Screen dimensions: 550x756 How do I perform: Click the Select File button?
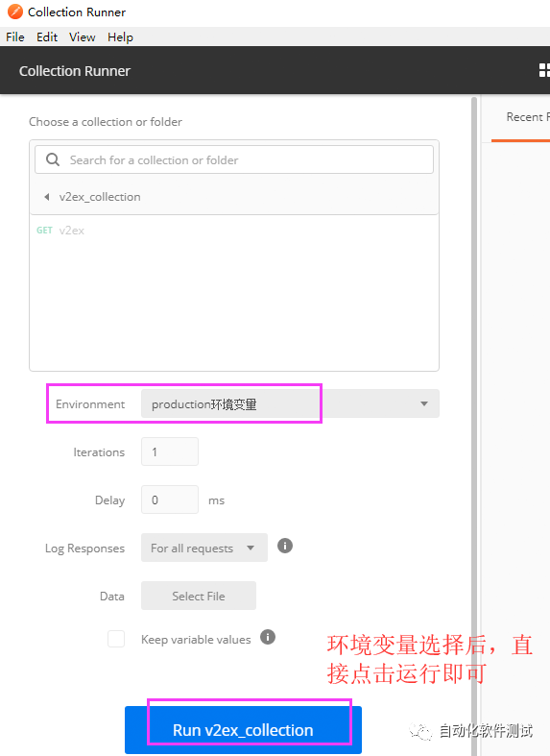coord(199,596)
